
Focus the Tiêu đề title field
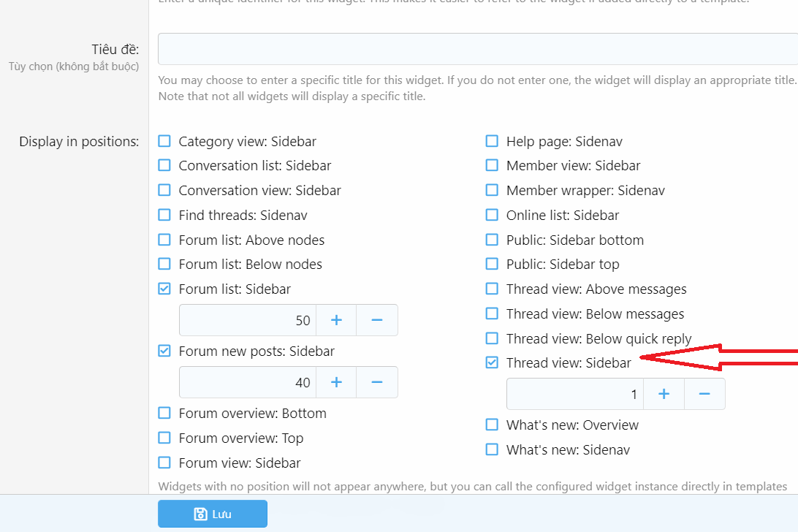pyautogui.click(x=476, y=49)
